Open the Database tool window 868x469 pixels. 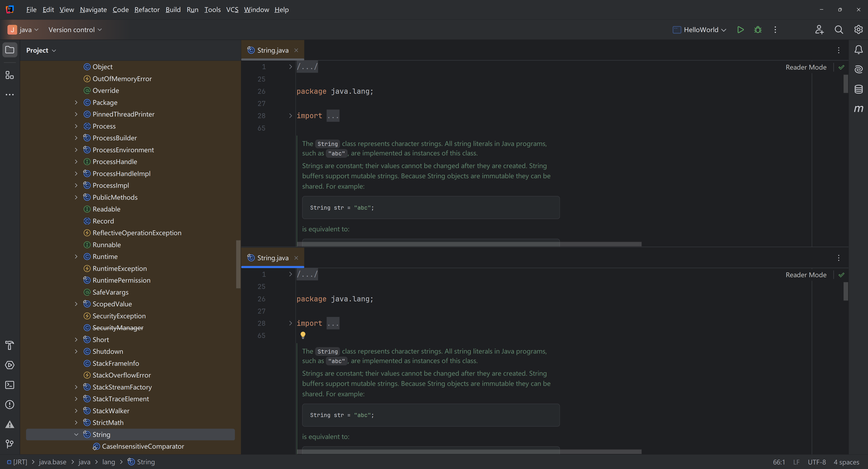tap(858, 89)
